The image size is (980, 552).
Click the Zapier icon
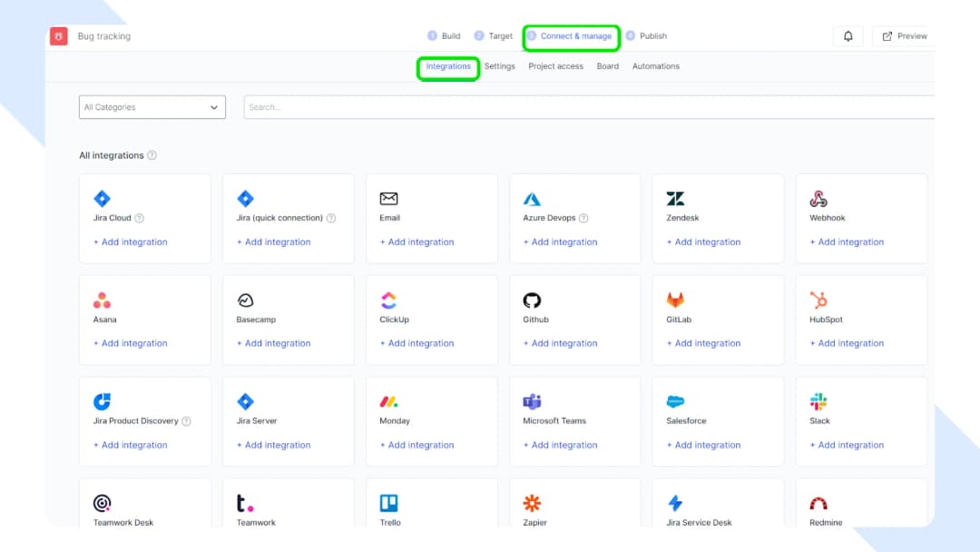[532, 502]
